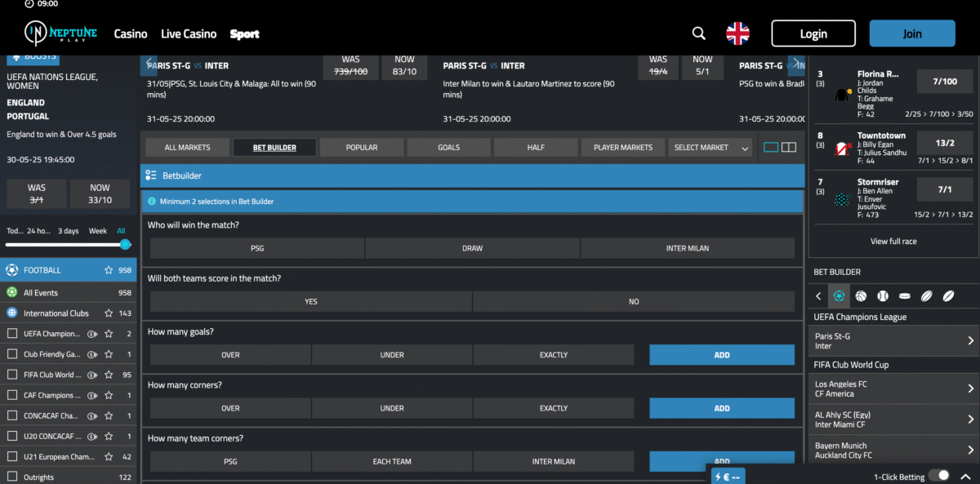980x484 pixels.
Task: Favorite the FOOTBALL sport with its star
Action: tap(108, 270)
